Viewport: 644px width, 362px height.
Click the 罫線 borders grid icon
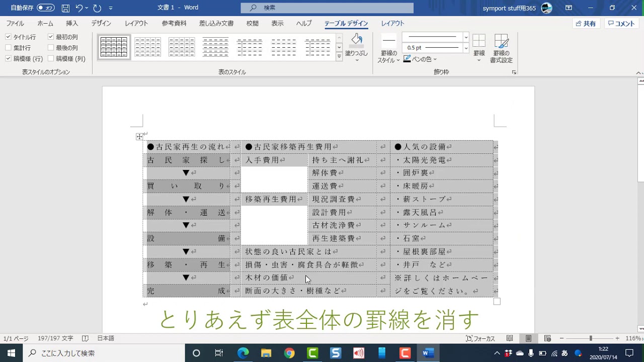(479, 41)
